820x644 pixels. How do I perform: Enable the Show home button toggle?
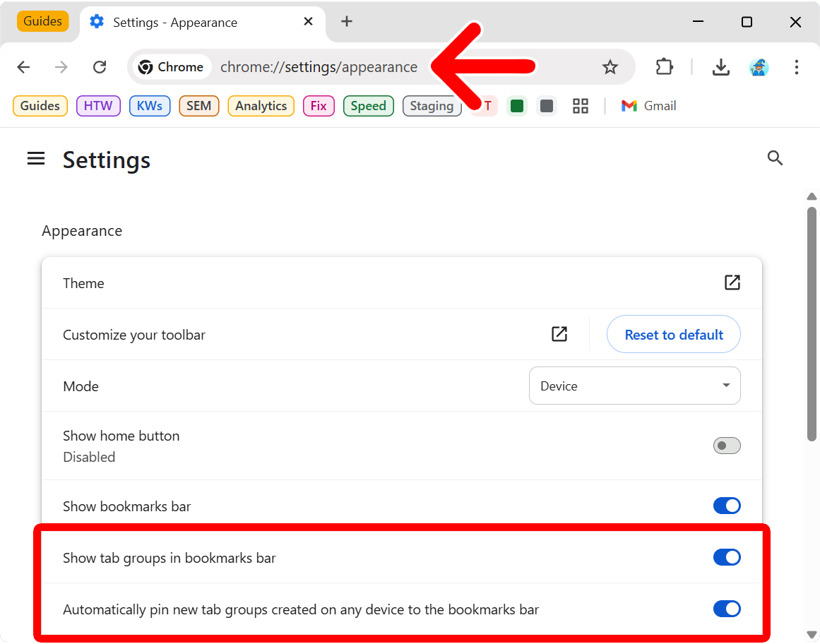727,445
